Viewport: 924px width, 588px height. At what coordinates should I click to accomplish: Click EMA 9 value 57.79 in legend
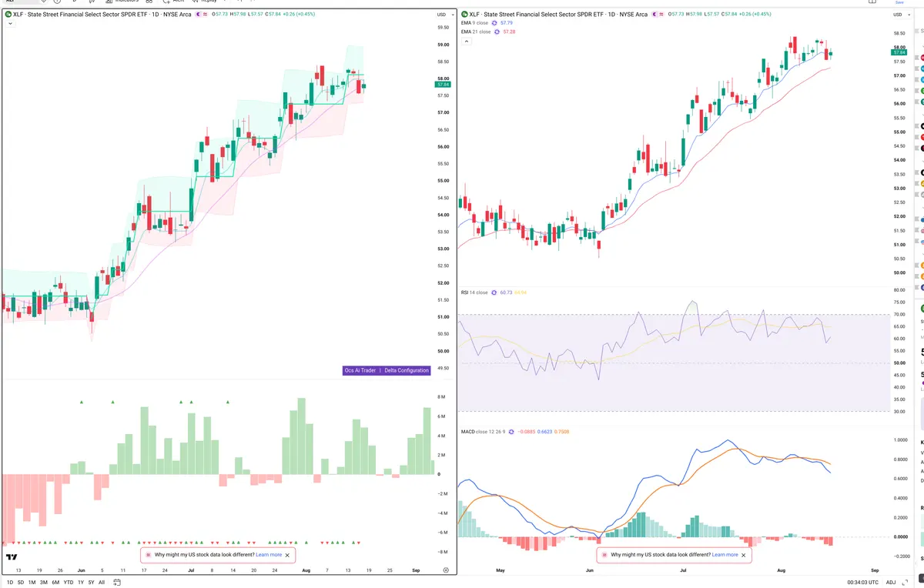[x=507, y=23]
